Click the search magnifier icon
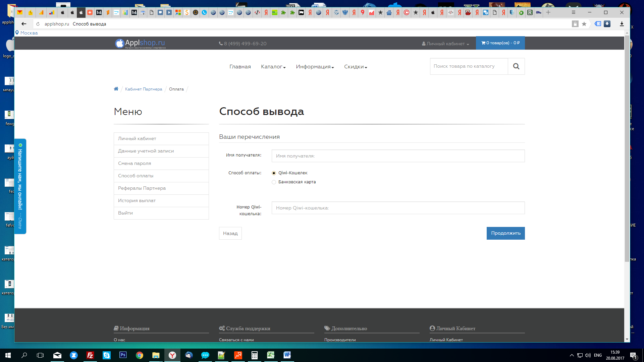The image size is (644, 362). coord(516,66)
